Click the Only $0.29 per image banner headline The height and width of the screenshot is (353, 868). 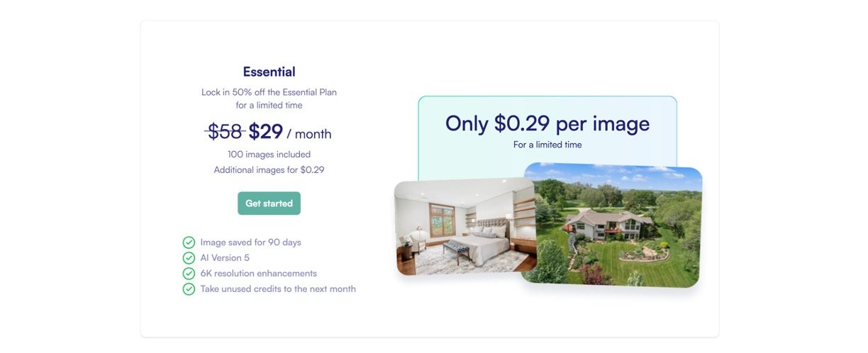pyautogui.click(x=547, y=123)
